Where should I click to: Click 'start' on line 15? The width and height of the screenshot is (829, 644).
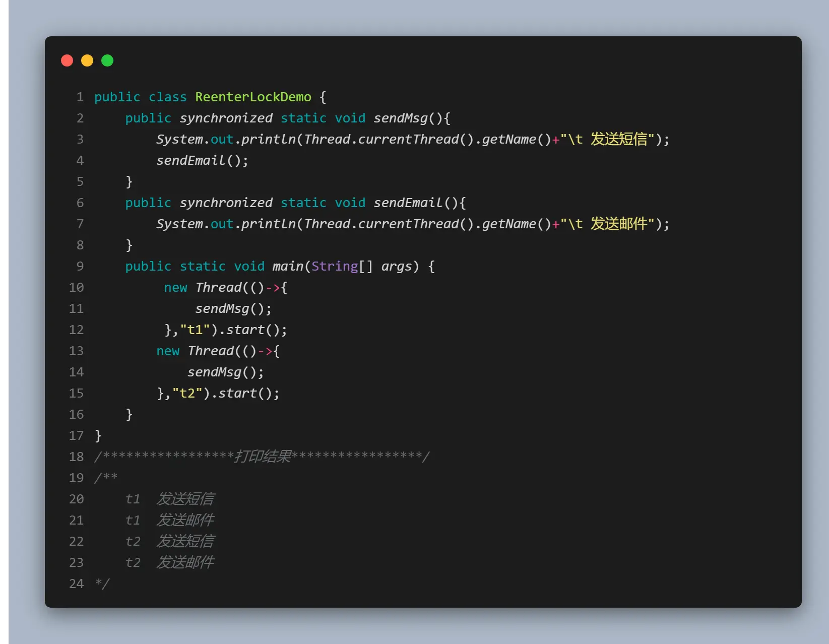pos(238,393)
